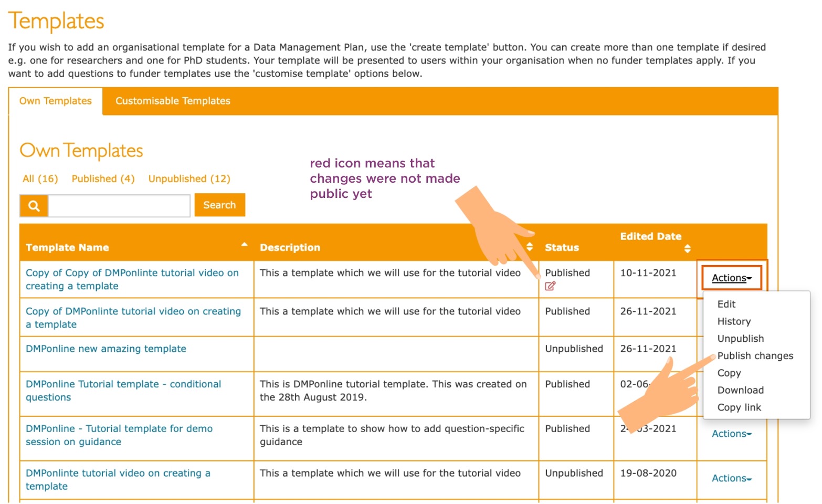Screen dimensions: 822x504
Task: Open Actions dropdown for the demo session template
Action: 731,434
